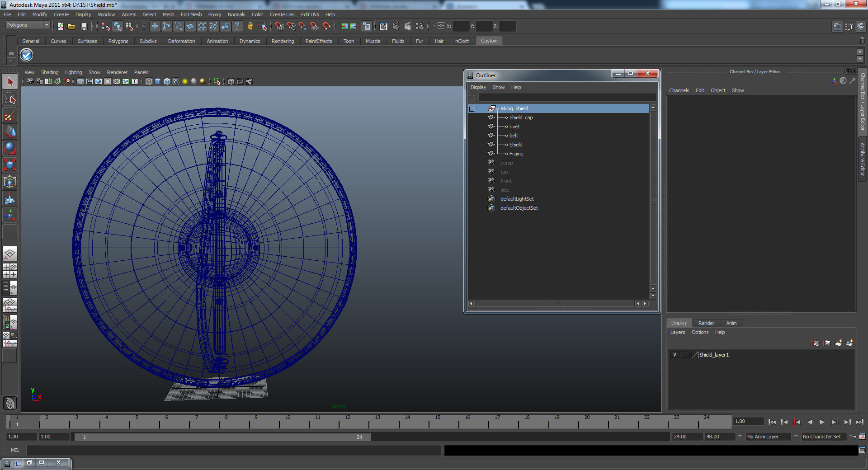Activate the Move tool cone icon
The image size is (868, 470).
coord(10,132)
